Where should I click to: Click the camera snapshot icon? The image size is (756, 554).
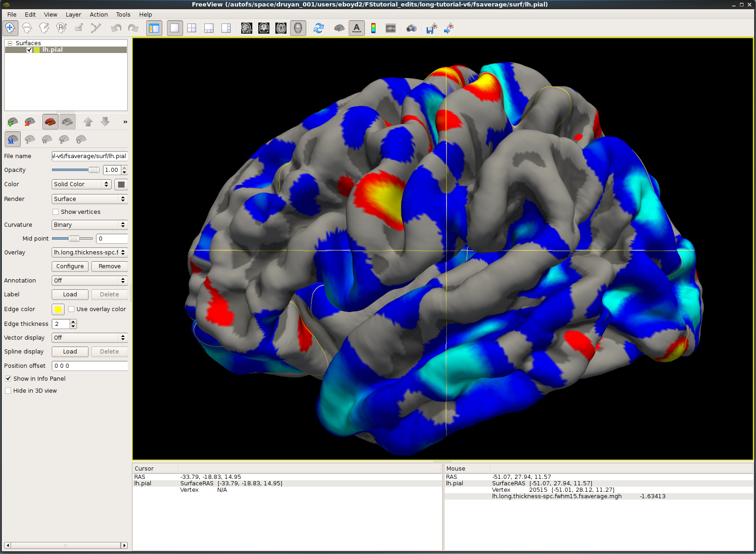[411, 29]
